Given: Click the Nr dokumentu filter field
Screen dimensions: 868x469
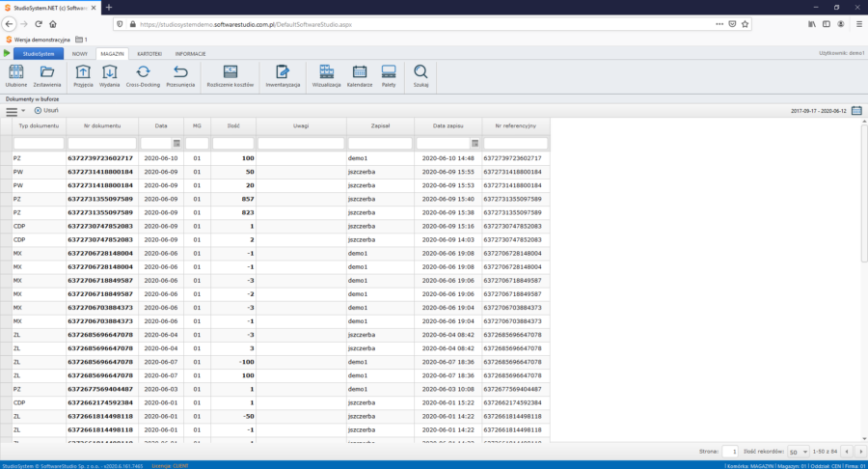Looking at the screenshot, I should point(102,144).
